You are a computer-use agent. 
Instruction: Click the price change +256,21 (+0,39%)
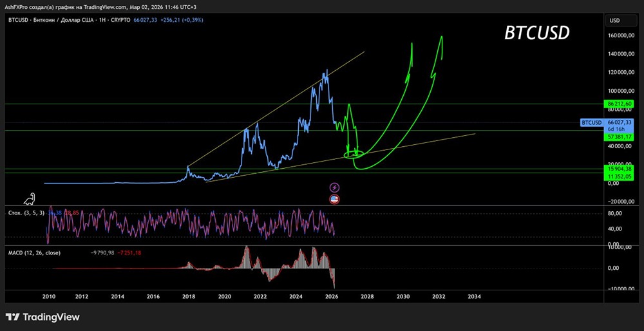[182, 20]
